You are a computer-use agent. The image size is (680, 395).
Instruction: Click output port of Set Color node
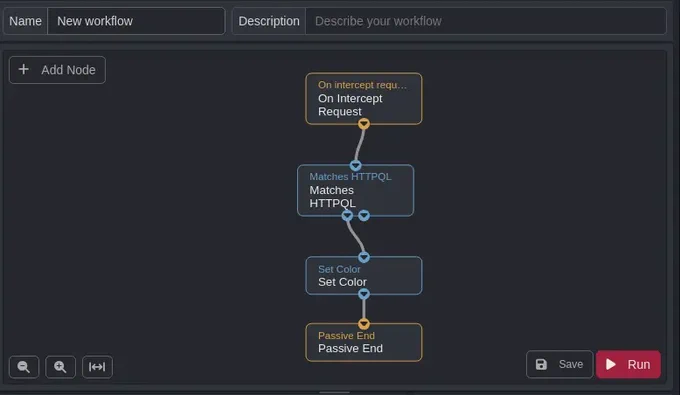pyautogui.click(x=364, y=294)
